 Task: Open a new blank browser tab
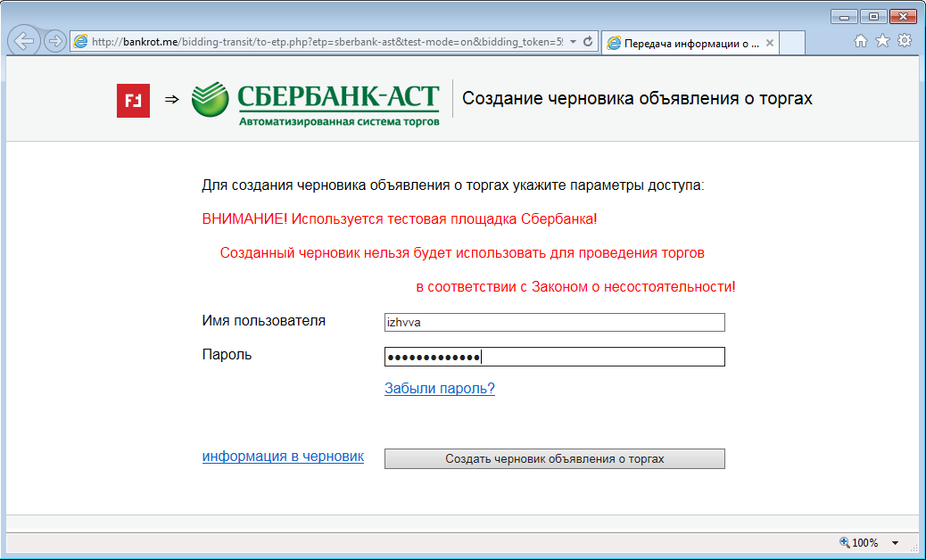[792, 43]
